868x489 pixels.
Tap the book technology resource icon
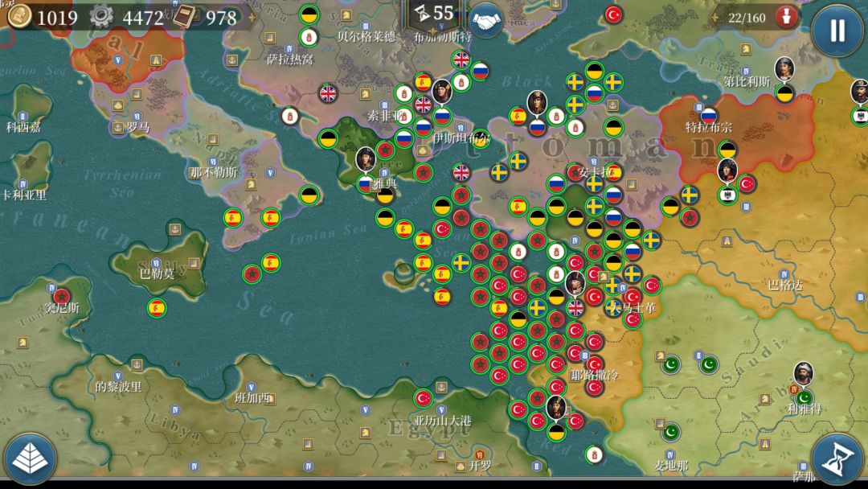point(184,17)
